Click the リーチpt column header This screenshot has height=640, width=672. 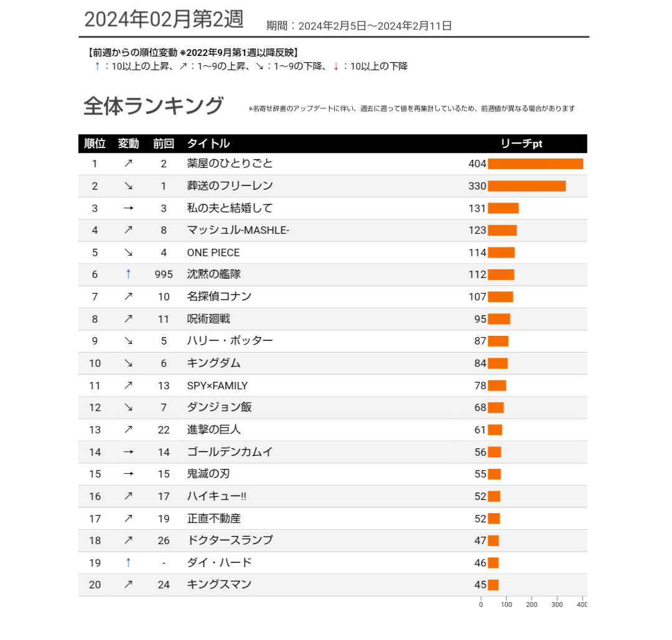[521, 144]
